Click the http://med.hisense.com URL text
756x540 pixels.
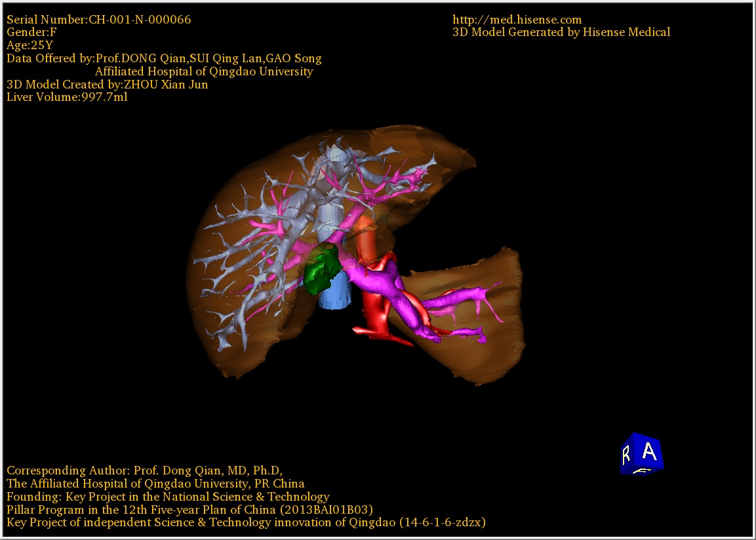[517, 20]
